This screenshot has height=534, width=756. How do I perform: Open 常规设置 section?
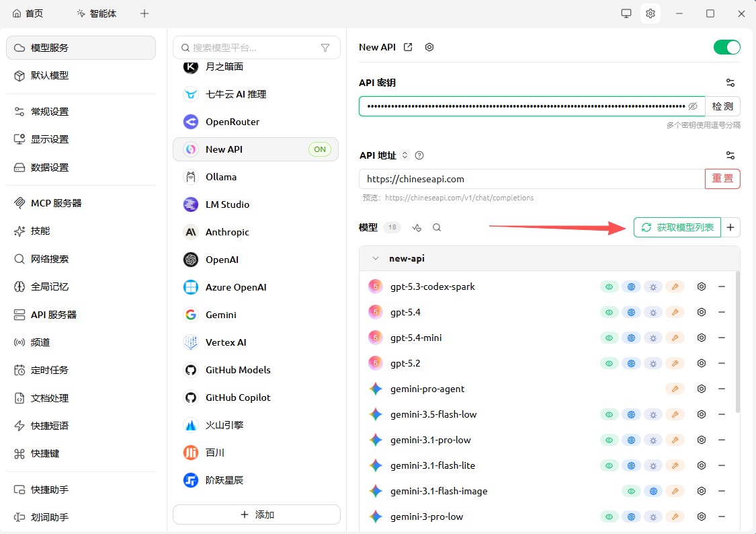coord(81,112)
